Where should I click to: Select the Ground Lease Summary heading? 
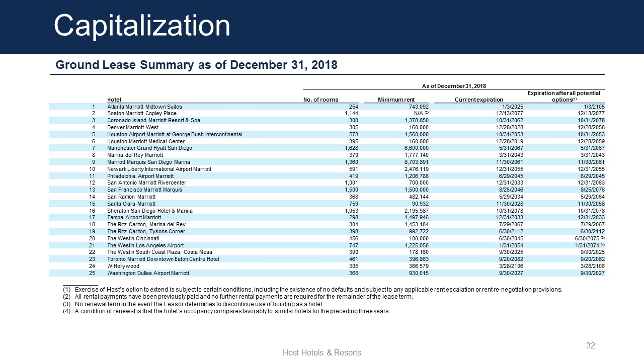coord(196,65)
